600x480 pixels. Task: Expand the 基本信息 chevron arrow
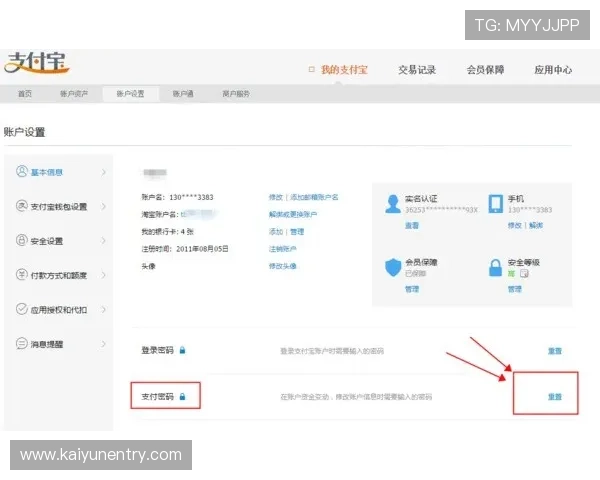103,172
